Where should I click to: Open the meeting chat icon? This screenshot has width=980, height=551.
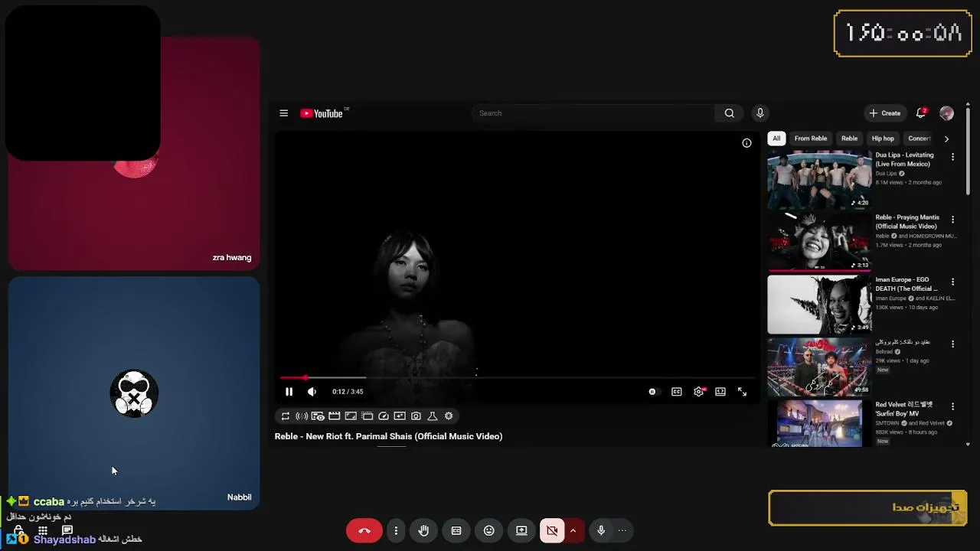67,530
